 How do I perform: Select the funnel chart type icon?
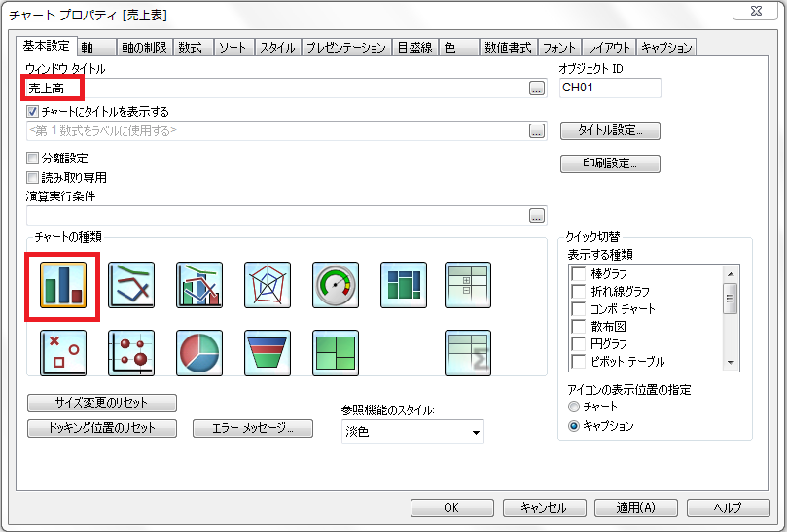click(268, 353)
